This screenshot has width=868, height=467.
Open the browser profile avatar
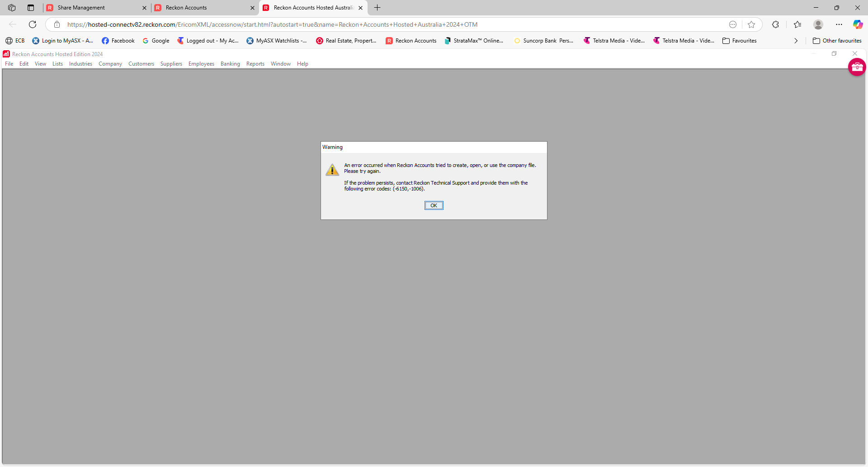[818, 24]
